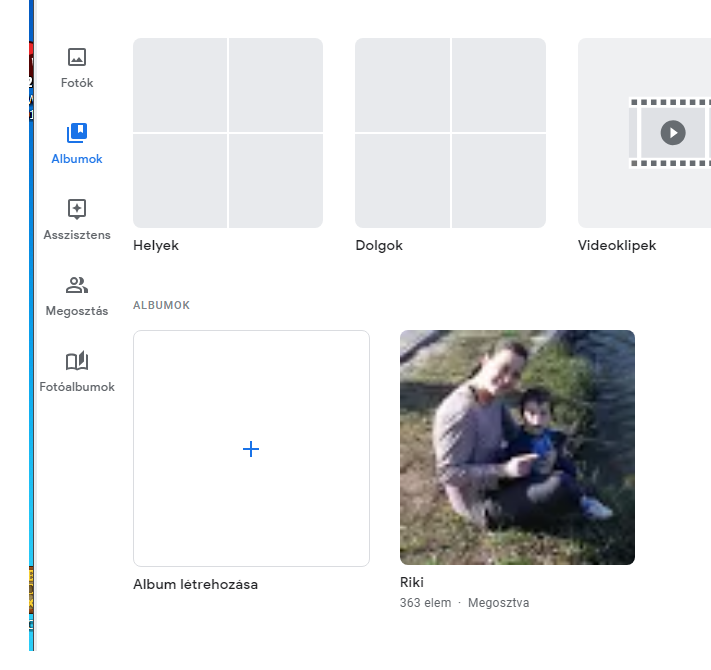Open the Asszisztens sparkle icon
This screenshot has width=711, height=670.
tap(77, 209)
